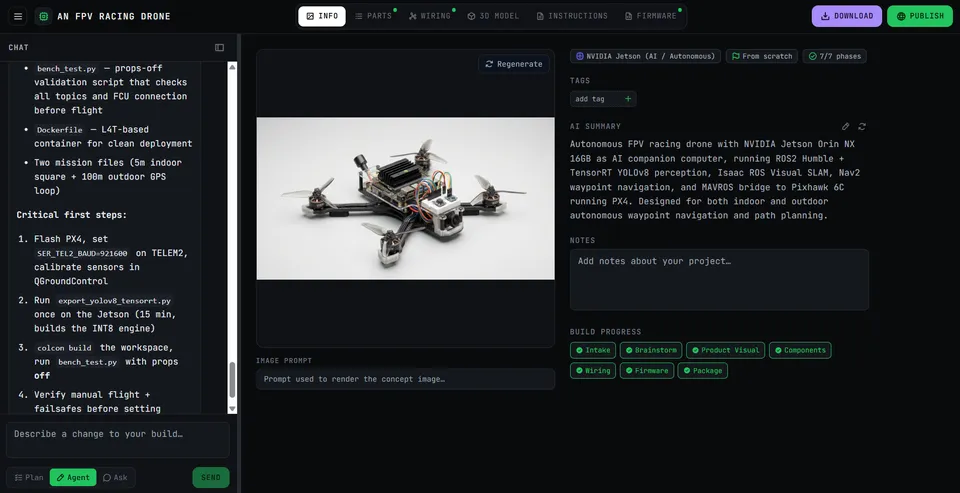Click the From scratch chip
960x493 pixels.
pos(762,56)
